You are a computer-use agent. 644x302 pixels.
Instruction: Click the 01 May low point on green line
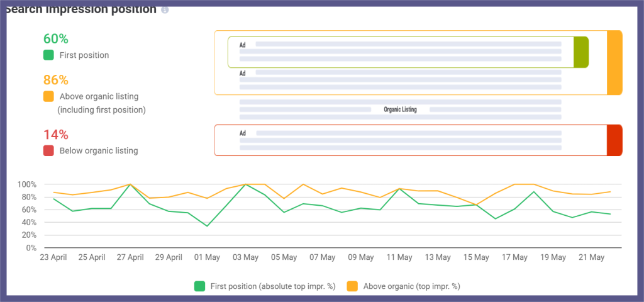click(207, 226)
